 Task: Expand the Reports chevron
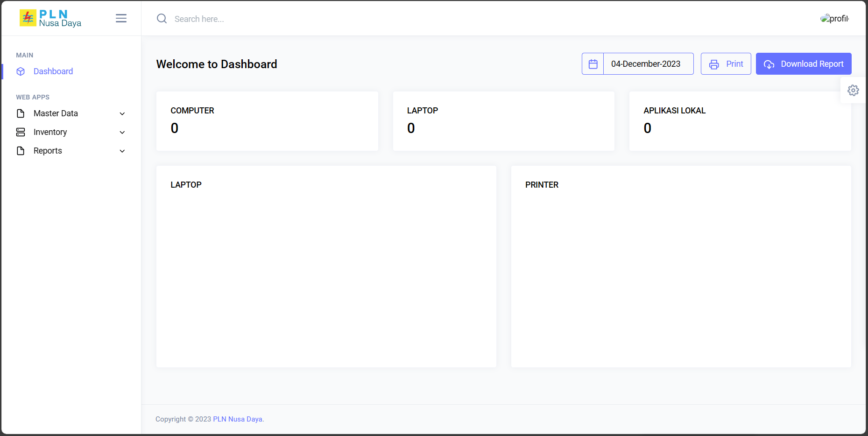click(122, 151)
